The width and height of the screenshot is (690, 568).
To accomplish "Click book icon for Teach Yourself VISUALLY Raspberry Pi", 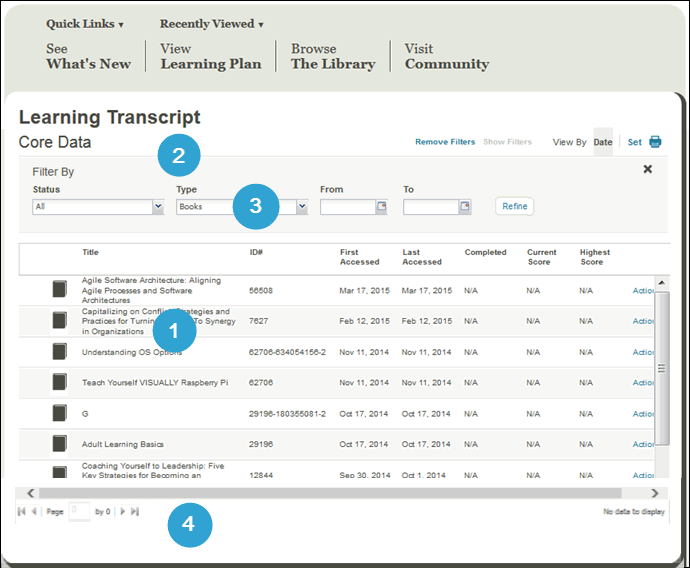I will click(x=59, y=382).
